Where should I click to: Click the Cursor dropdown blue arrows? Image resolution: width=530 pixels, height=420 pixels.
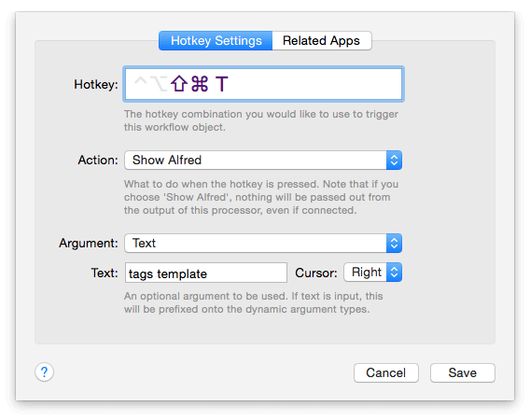pyautogui.click(x=394, y=273)
